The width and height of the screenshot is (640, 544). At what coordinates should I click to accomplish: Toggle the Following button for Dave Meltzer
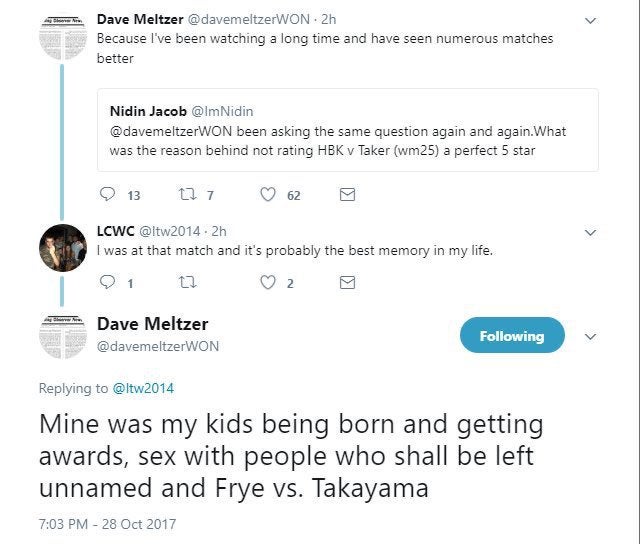click(x=512, y=336)
